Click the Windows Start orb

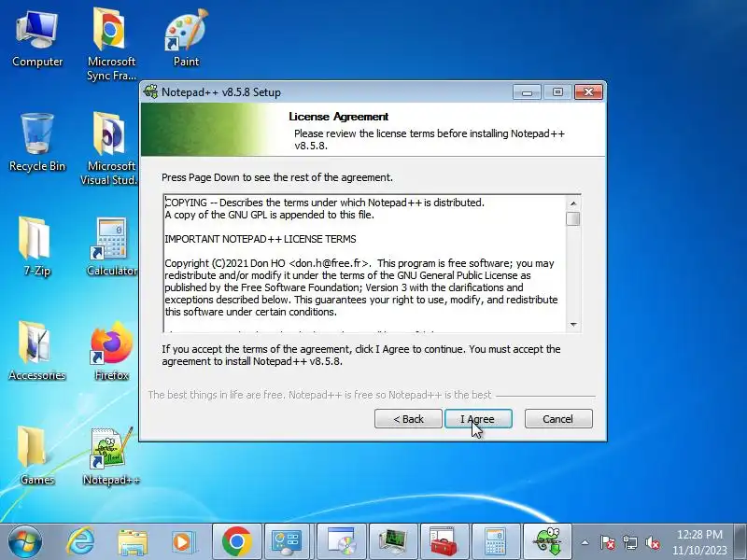tap(25, 541)
